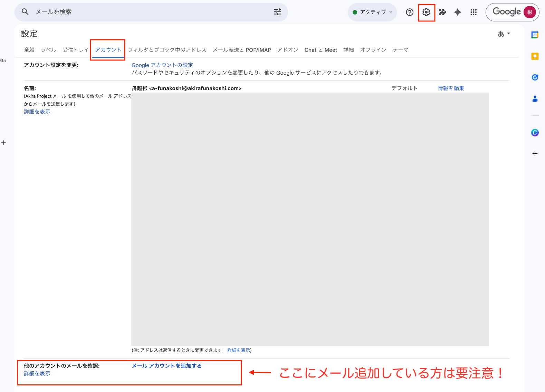Click the 情報を編集 link

tap(451, 88)
